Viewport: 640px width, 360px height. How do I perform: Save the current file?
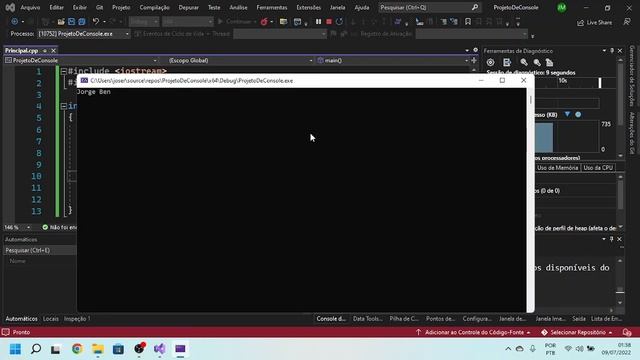pos(71,21)
